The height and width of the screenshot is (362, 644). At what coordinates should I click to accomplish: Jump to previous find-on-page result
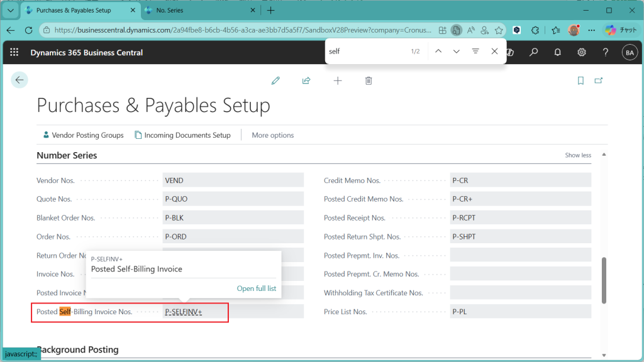coord(438,52)
